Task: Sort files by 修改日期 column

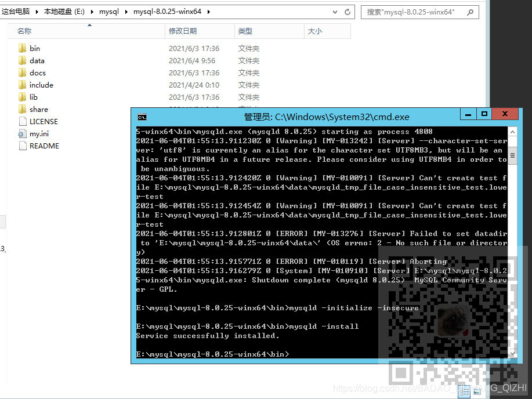Action: pyautogui.click(x=200, y=31)
